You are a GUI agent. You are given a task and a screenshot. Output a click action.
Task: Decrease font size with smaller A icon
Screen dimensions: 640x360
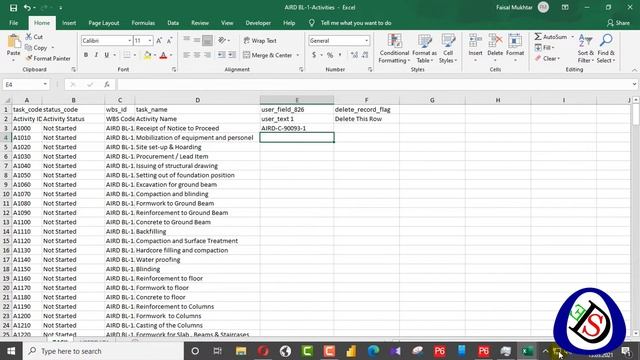pyautogui.click(x=169, y=40)
